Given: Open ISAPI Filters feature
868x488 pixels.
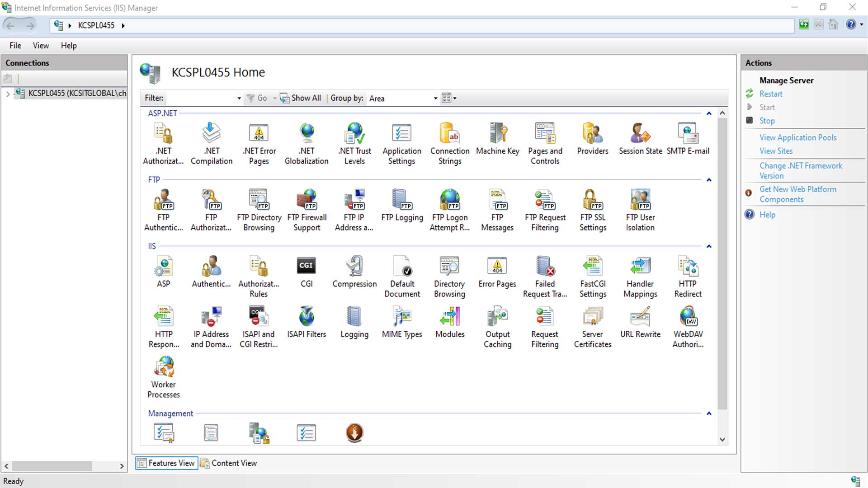Looking at the screenshot, I should coord(307,322).
